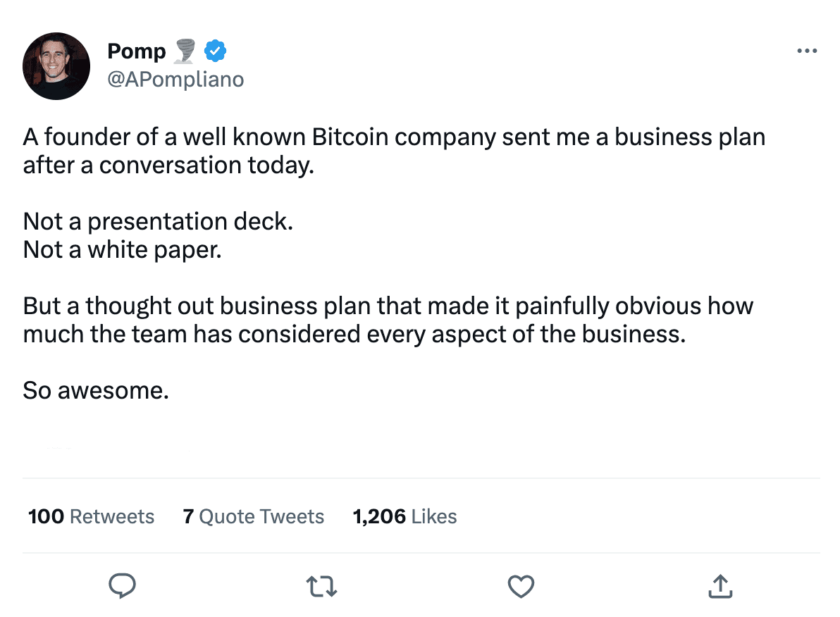See who gave the 1,206 Likes

click(404, 516)
